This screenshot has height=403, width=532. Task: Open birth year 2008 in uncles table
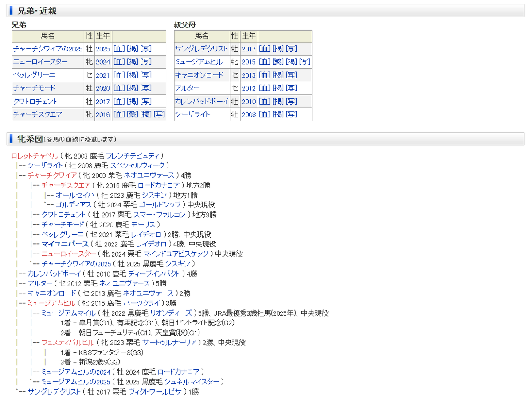(x=249, y=114)
